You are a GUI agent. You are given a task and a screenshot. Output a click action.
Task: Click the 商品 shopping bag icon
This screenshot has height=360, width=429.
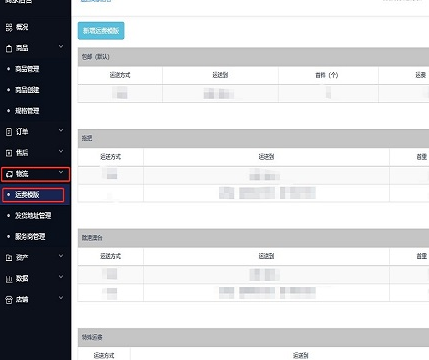[x=9, y=49]
